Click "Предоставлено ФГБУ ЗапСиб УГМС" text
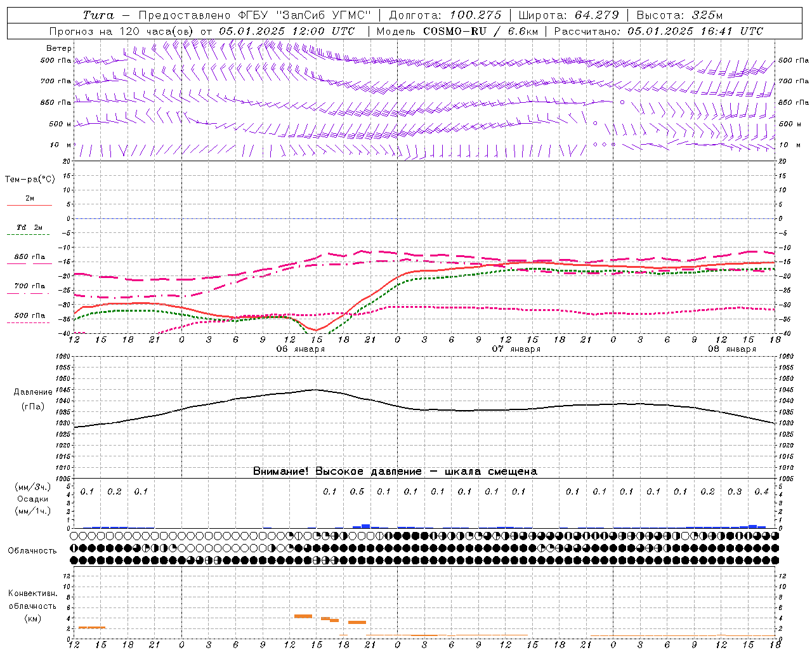 pyautogui.click(x=254, y=15)
